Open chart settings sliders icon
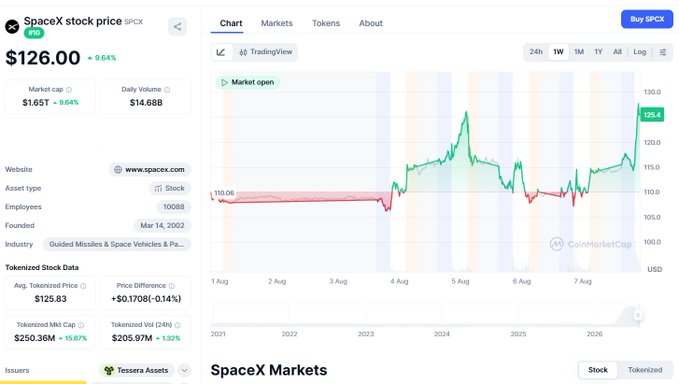 click(663, 52)
